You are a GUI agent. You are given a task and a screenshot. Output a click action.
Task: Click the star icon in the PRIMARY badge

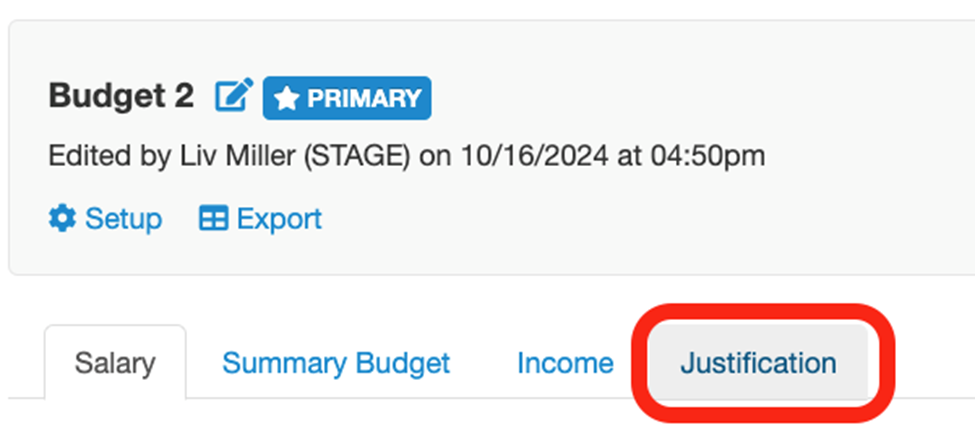[x=287, y=98]
